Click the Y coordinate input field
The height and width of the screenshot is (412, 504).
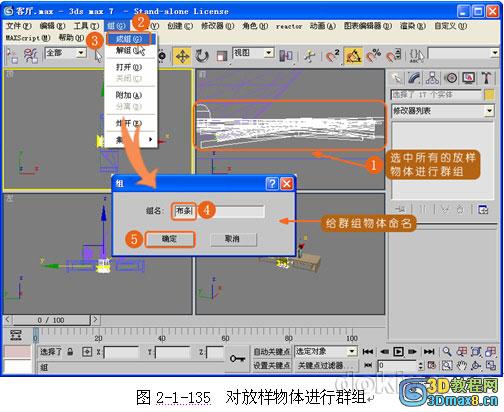point(172,352)
